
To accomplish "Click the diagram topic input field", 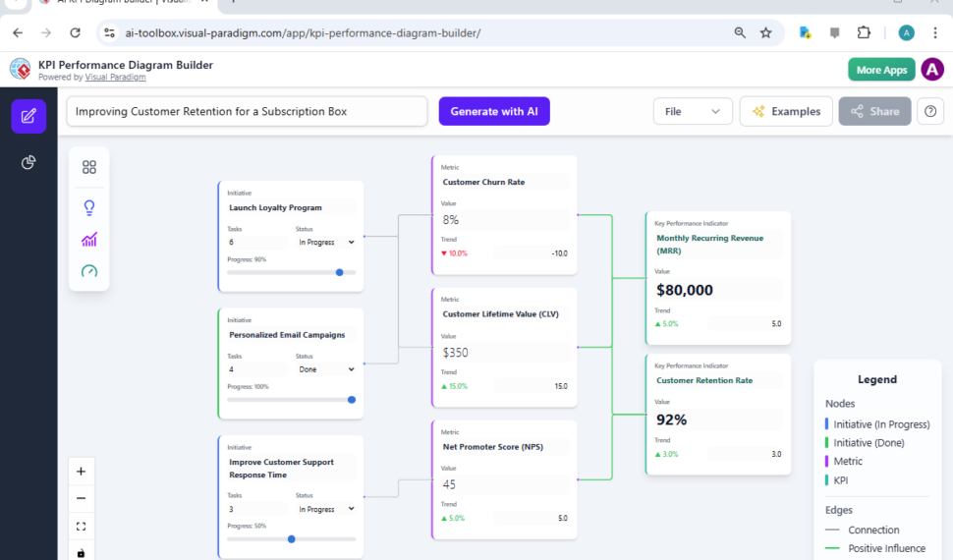I will point(247,111).
